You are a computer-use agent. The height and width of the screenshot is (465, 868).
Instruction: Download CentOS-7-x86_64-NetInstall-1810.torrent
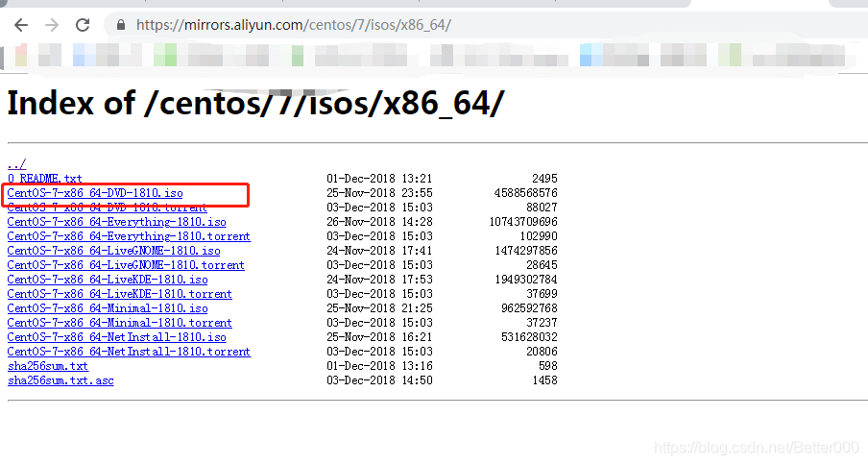point(129,352)
